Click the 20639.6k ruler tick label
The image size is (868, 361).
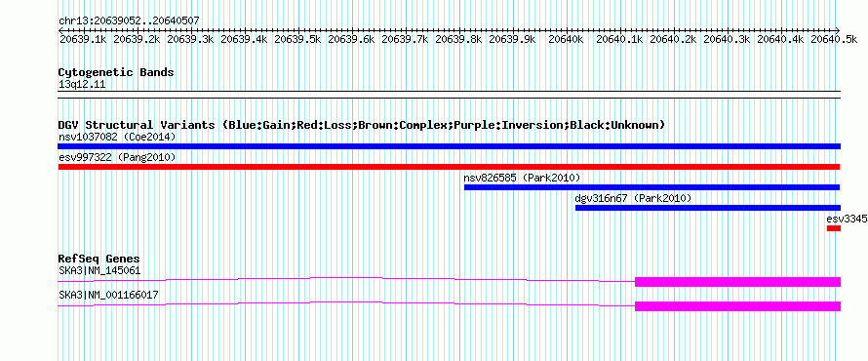(351, 39)
